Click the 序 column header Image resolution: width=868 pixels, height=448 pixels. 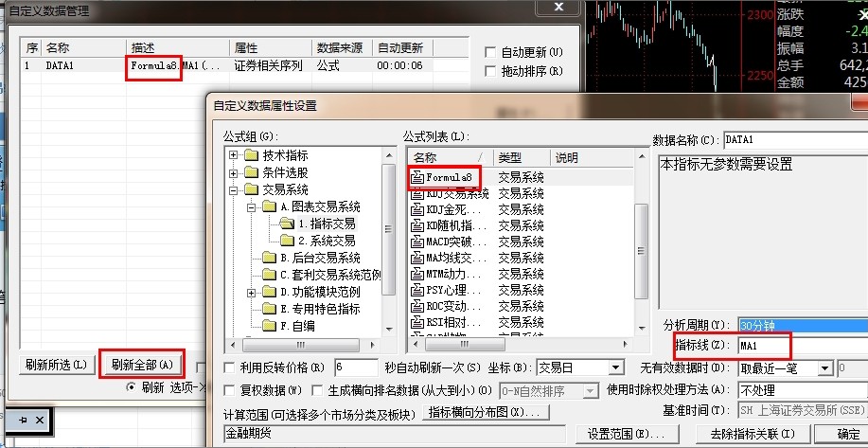(x=32, y=47)
